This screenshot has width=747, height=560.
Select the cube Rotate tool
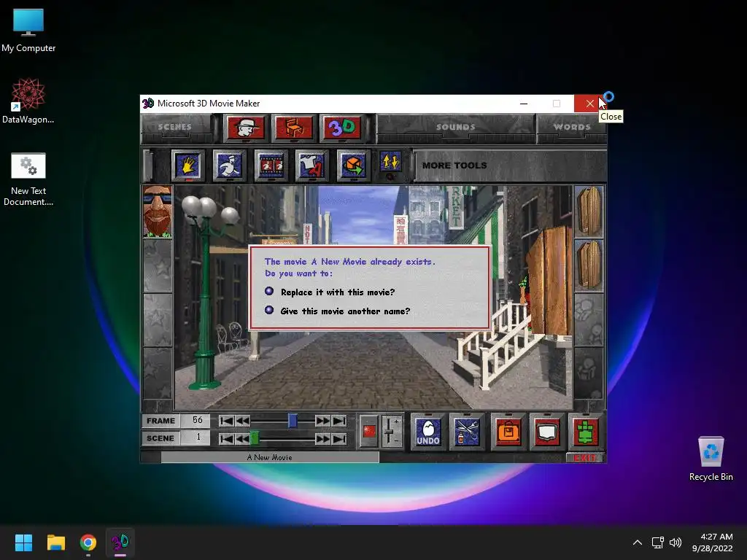tap(353, 166)
